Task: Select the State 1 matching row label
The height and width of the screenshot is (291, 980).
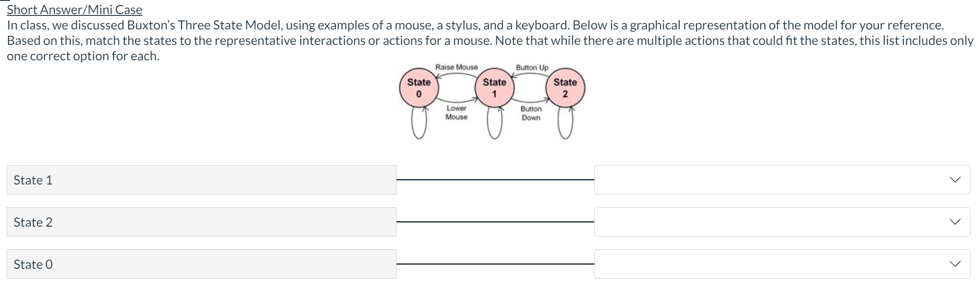Action: tap(201, 179)
